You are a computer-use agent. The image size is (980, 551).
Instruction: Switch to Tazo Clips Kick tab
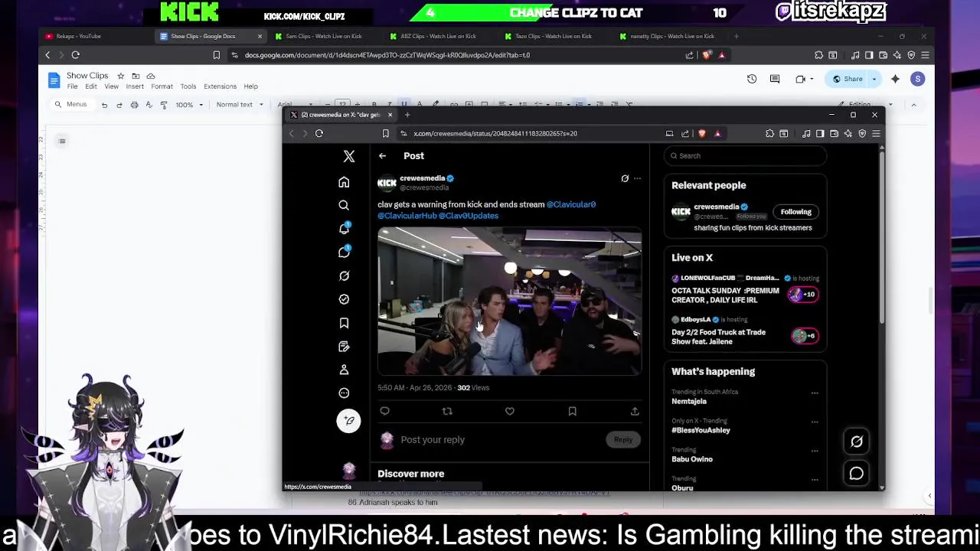553,36
